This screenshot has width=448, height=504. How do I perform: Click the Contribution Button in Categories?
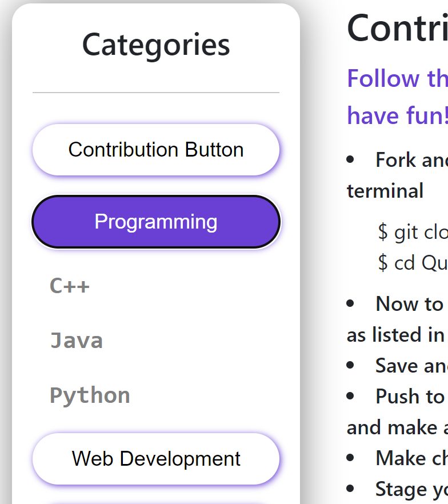155,150
